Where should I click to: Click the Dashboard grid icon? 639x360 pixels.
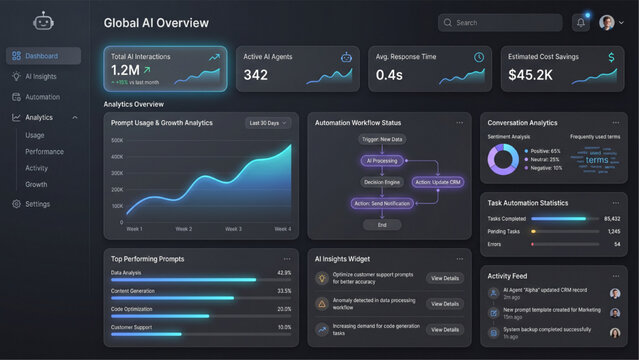(16, 56)
